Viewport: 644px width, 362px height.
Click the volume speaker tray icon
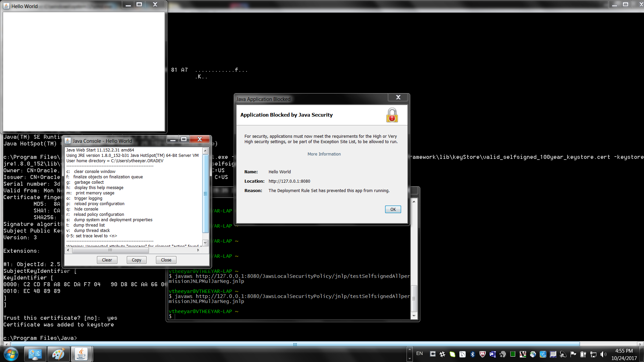(x=603, y=354)
